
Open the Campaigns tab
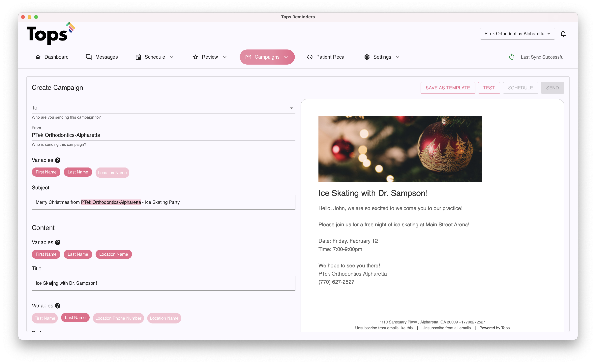coord(267,57)
